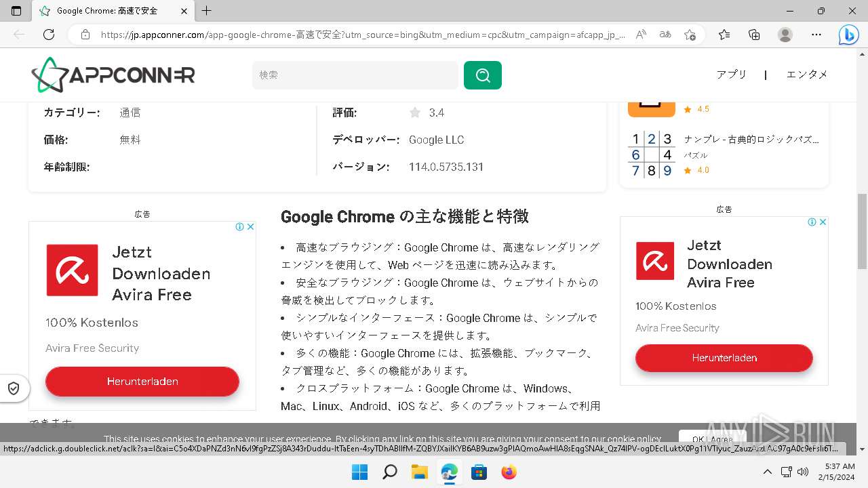This screenshot has width=868, height=488.
Task: Click the translate page icon
Action: tap(665, 35)
